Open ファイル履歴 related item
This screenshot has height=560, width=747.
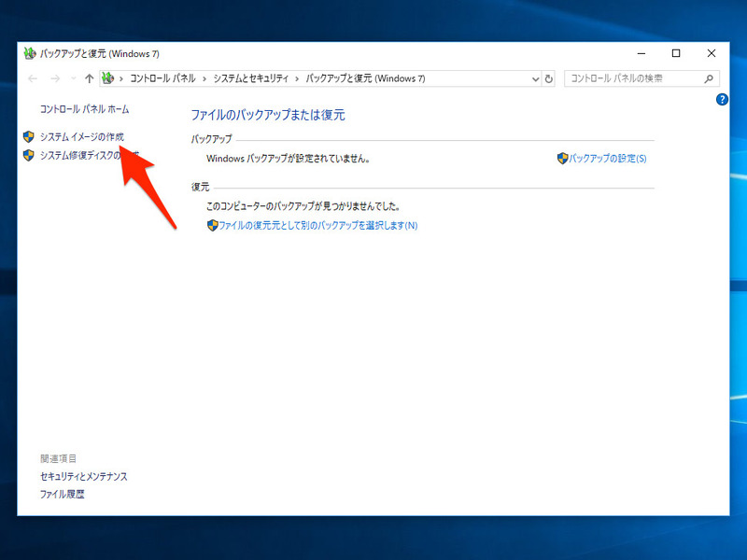[62, 495]
